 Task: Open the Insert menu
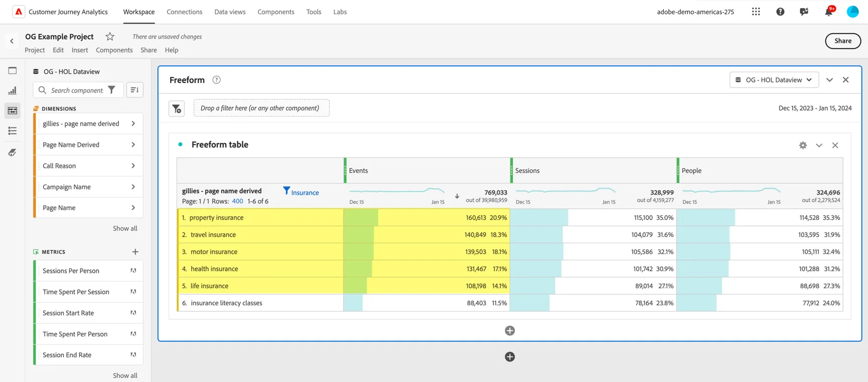pyautogui.click(x=79, y=50)
